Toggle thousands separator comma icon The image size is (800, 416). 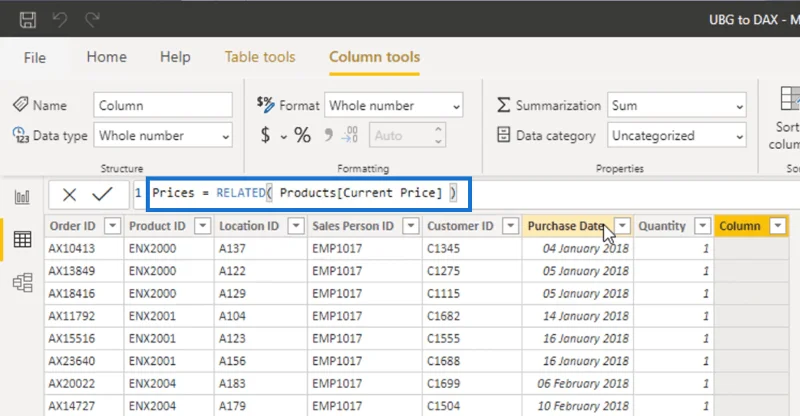click(329, 135)
